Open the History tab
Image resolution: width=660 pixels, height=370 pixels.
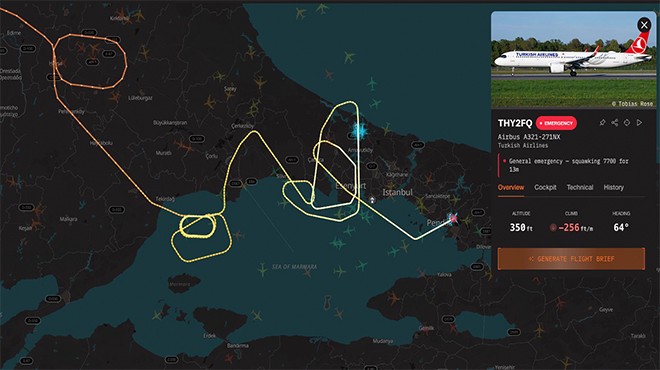613,187
